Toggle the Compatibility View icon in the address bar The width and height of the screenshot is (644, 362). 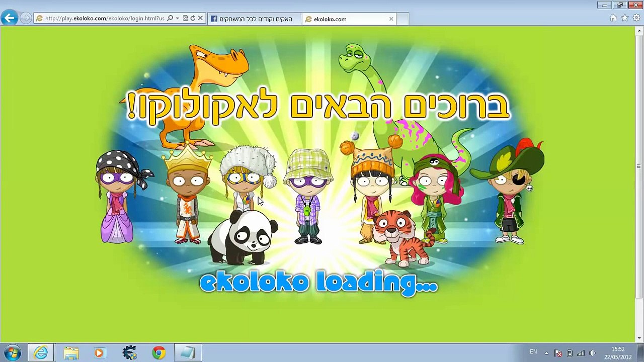[x=185, y=19]
